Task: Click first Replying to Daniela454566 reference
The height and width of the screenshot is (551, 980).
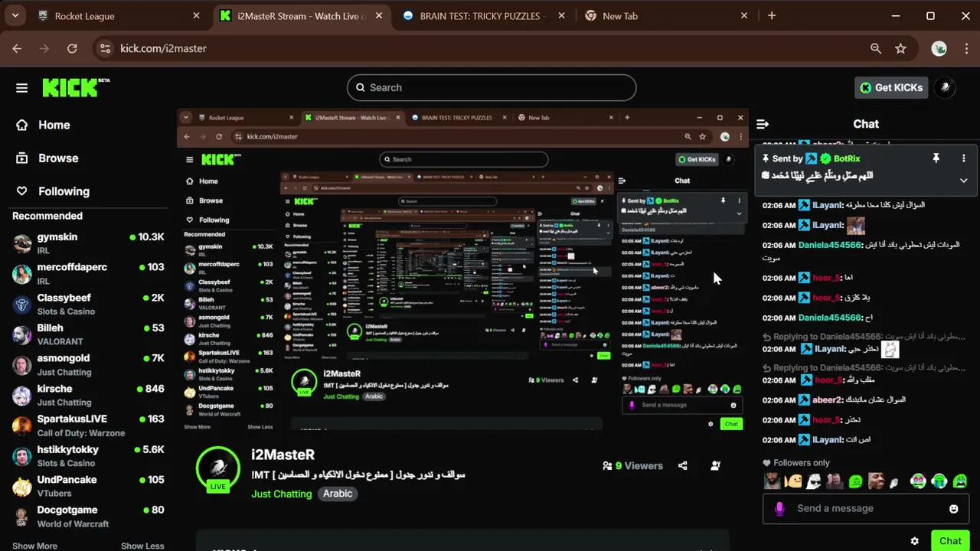Action: [x=864, y=337]
